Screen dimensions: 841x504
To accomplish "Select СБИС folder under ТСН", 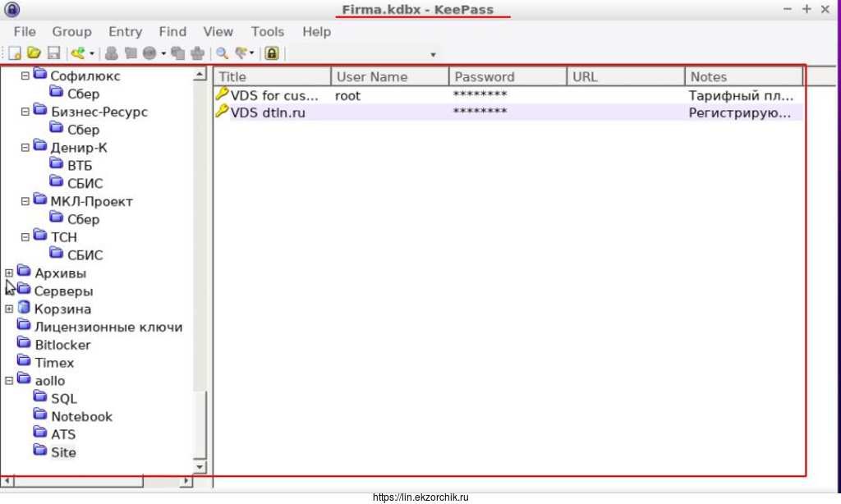I will (85, 255).
